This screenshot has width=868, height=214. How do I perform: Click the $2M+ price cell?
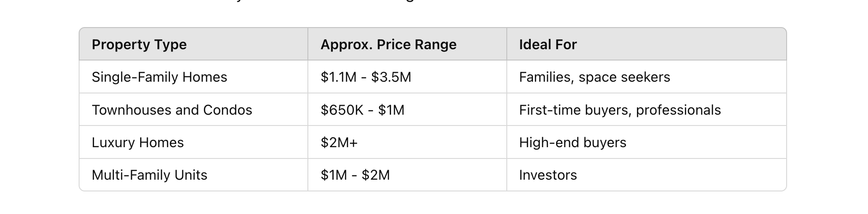(x=407, y=142)
